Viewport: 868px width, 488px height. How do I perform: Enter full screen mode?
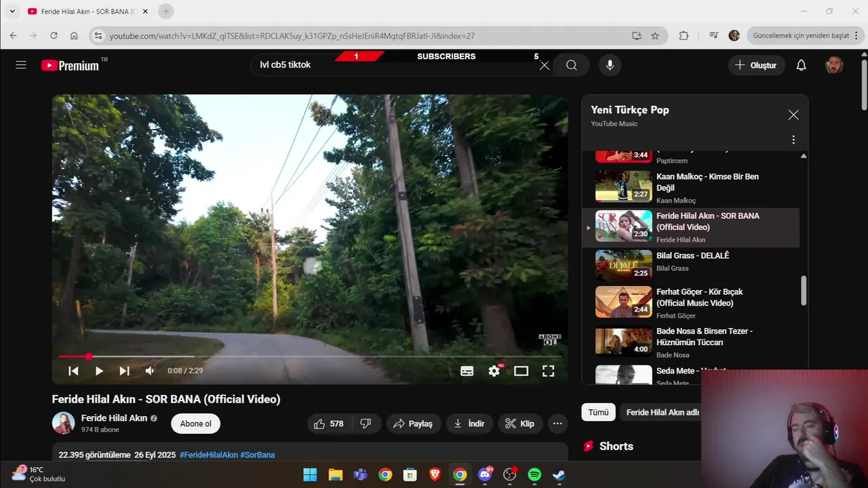click(x=548, y=371)
